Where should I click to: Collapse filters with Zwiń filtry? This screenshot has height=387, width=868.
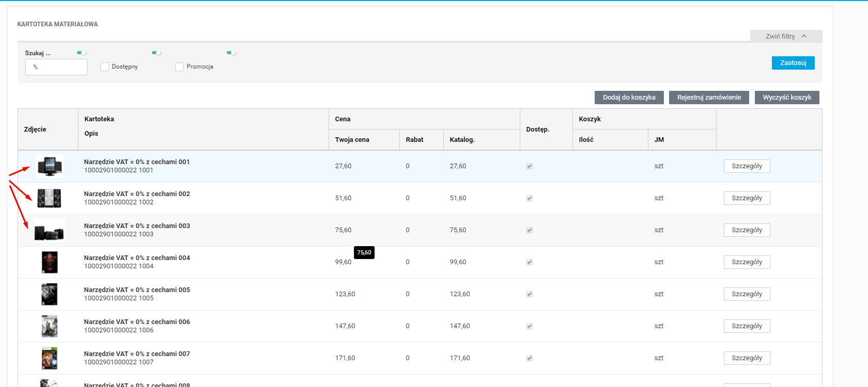(x=786, y=36)
